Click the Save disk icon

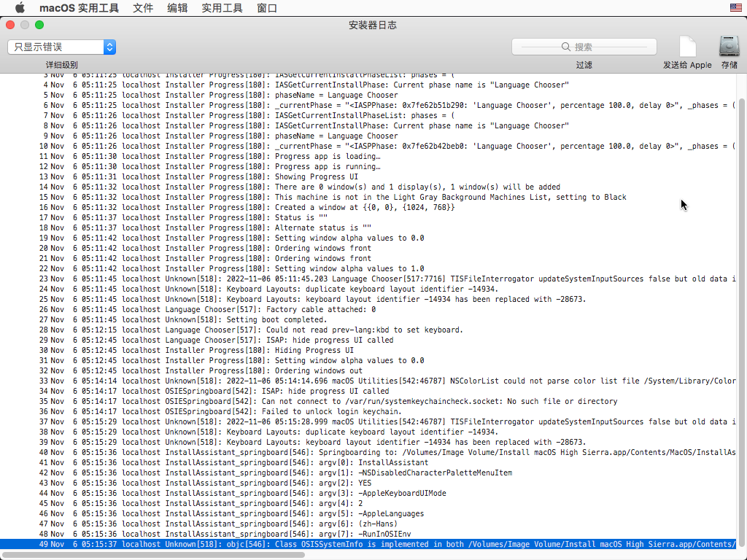point(729,47)
